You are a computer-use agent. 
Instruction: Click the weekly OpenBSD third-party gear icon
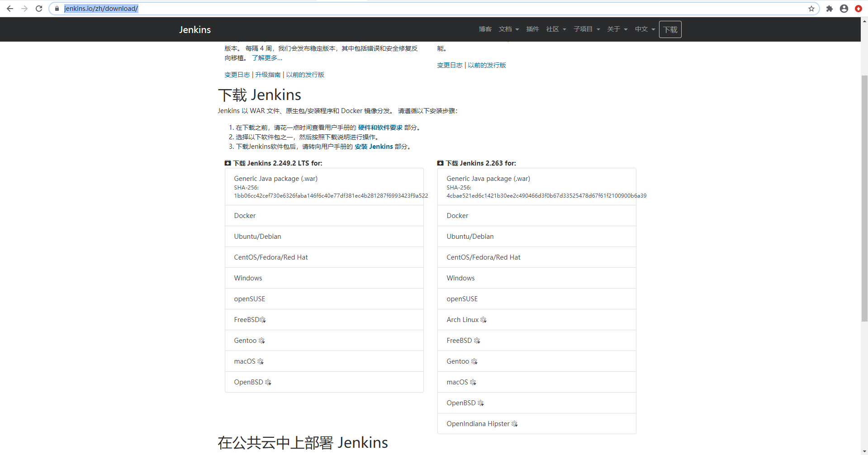tap(480, 403)
